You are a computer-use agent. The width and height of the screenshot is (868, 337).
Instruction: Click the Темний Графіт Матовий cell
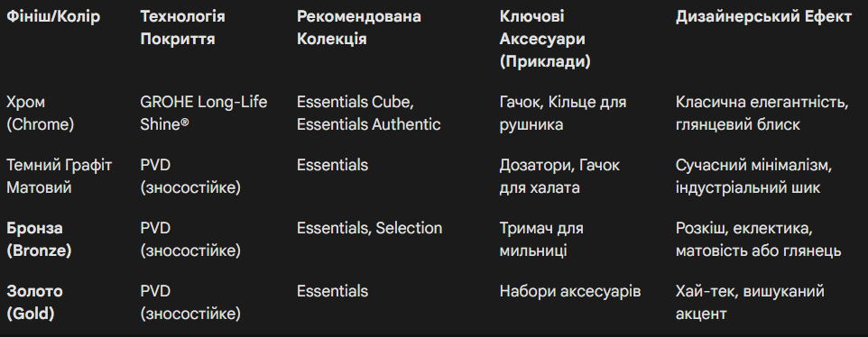pyautogui.click(x=60, y=177)
